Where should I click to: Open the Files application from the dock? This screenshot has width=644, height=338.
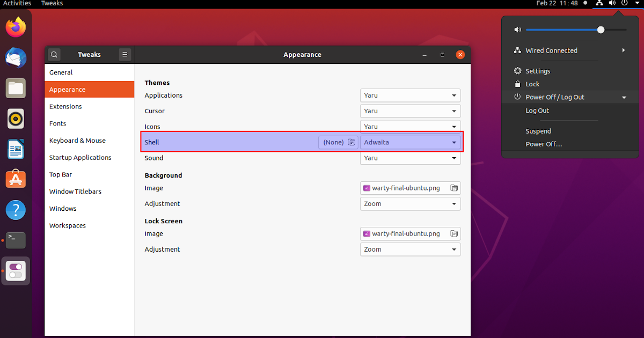16,88
